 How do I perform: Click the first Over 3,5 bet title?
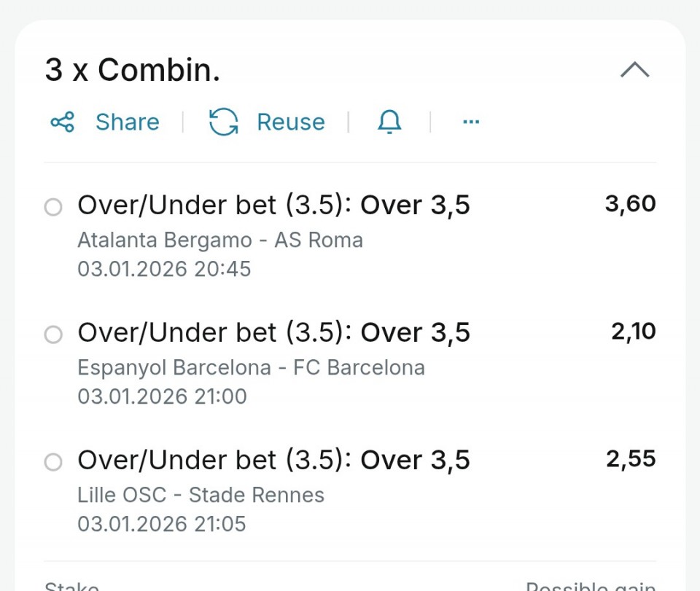click(273, 206)
